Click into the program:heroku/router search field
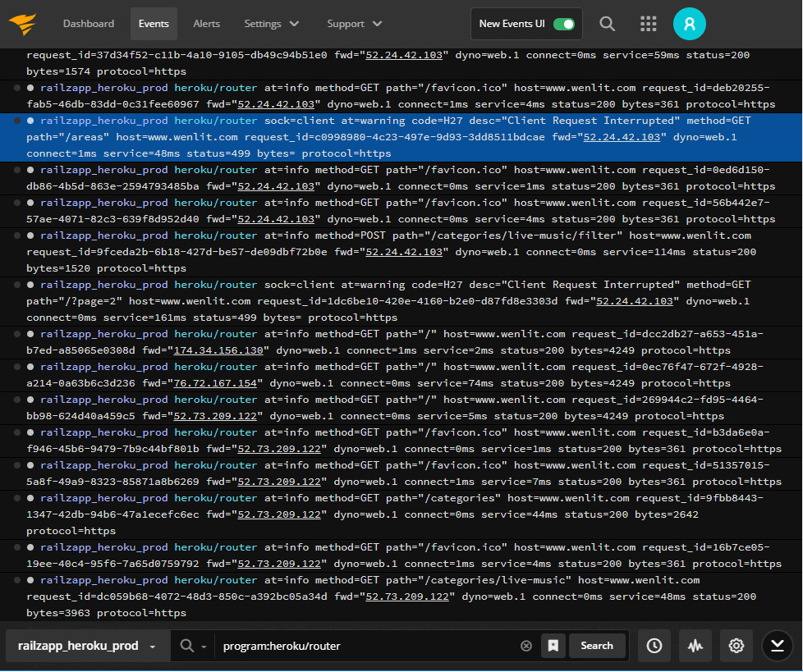This screenshot has height=672, width=803. [365, 646]
